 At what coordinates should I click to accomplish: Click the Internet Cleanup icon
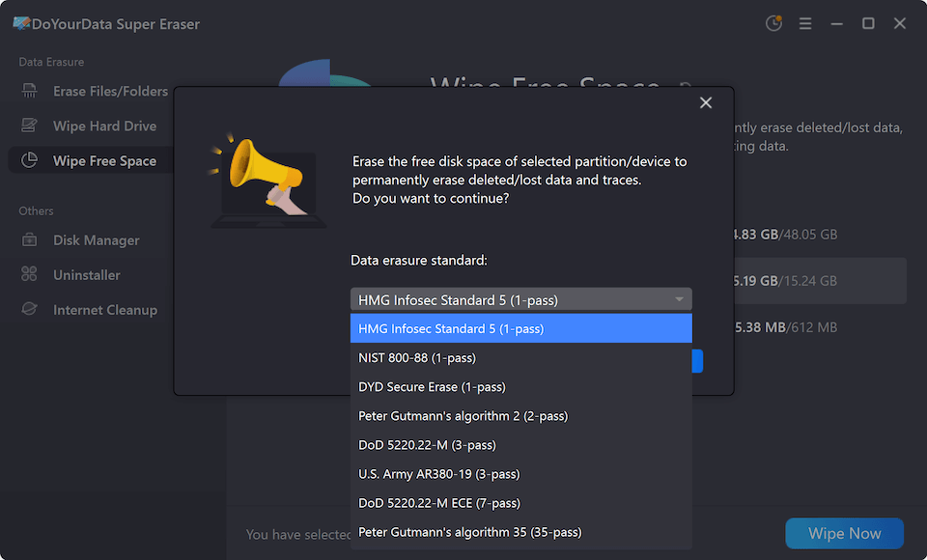pos(30,309)
